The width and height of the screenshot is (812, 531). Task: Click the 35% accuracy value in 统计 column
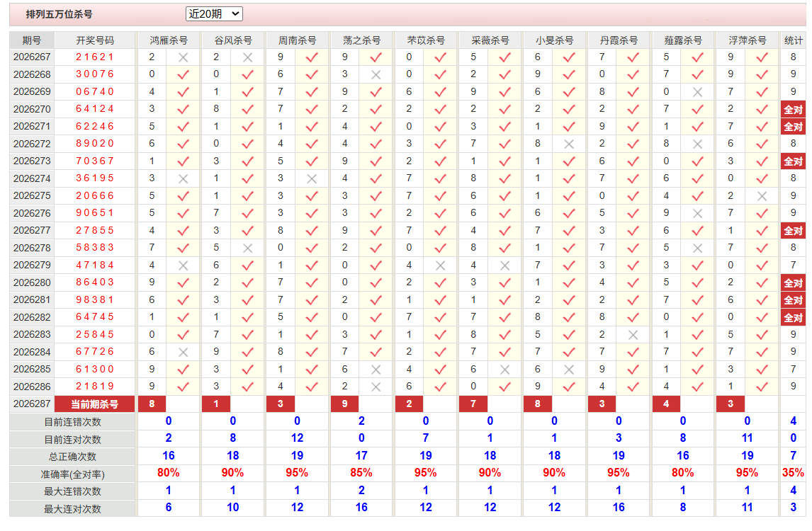pos(793,473)
